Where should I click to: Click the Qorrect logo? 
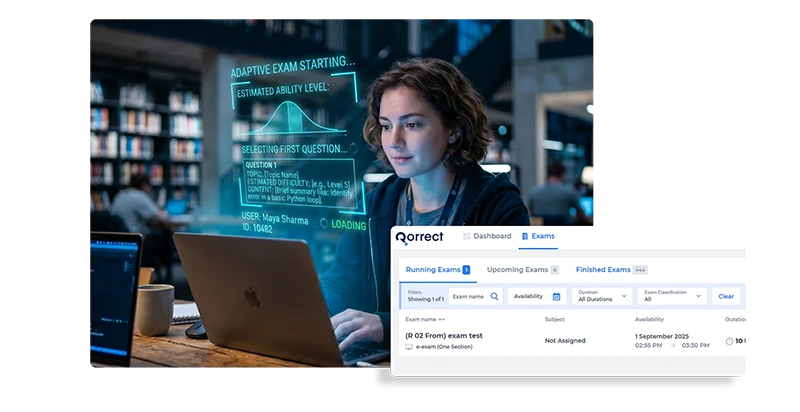419,237
